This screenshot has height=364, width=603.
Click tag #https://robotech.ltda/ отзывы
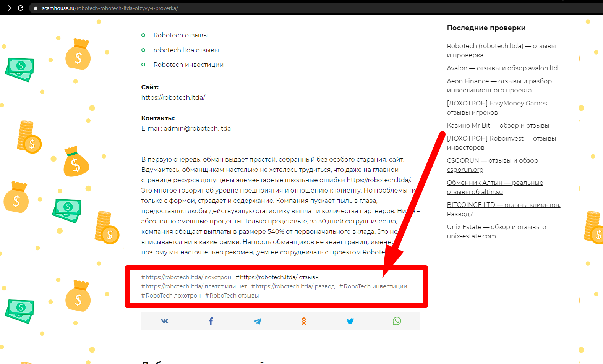pyautogui.click(x=277, y=277)
